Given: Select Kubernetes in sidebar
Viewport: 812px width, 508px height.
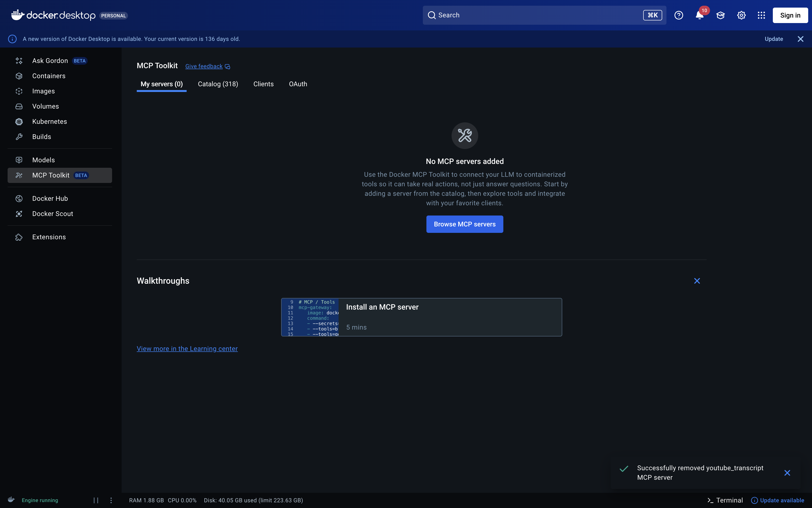Looking at the screenshot, I should pyautogui.click(x=60, y=122).
